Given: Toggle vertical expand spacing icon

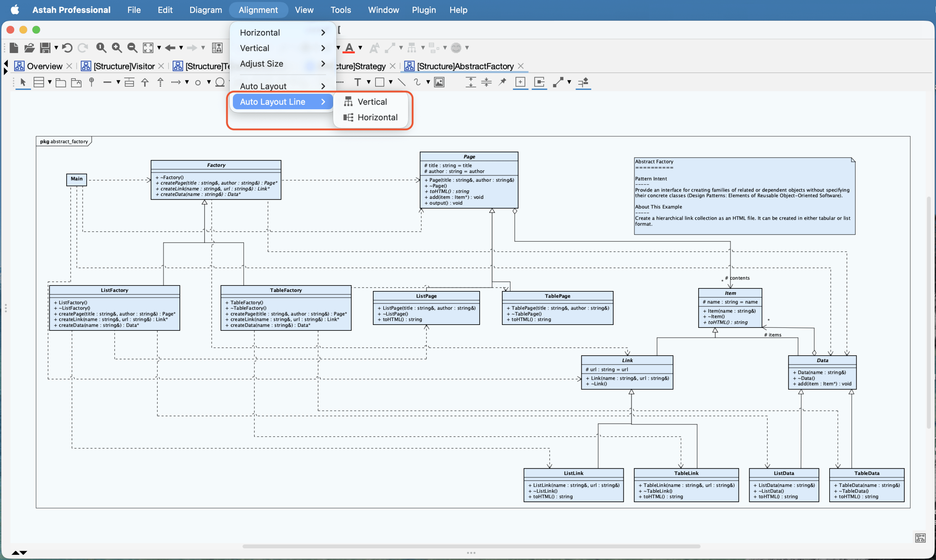Looking at the screenshot, I should coord(471,82).
